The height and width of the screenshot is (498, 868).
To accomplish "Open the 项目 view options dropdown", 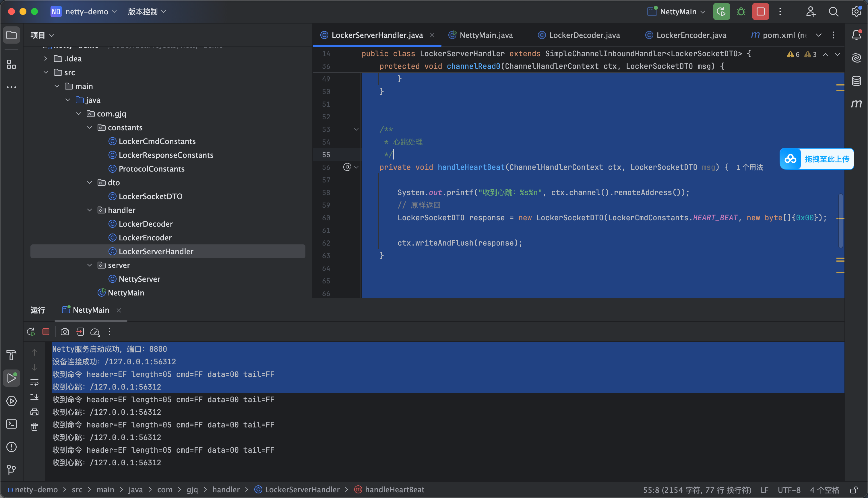I will point(42,35).
